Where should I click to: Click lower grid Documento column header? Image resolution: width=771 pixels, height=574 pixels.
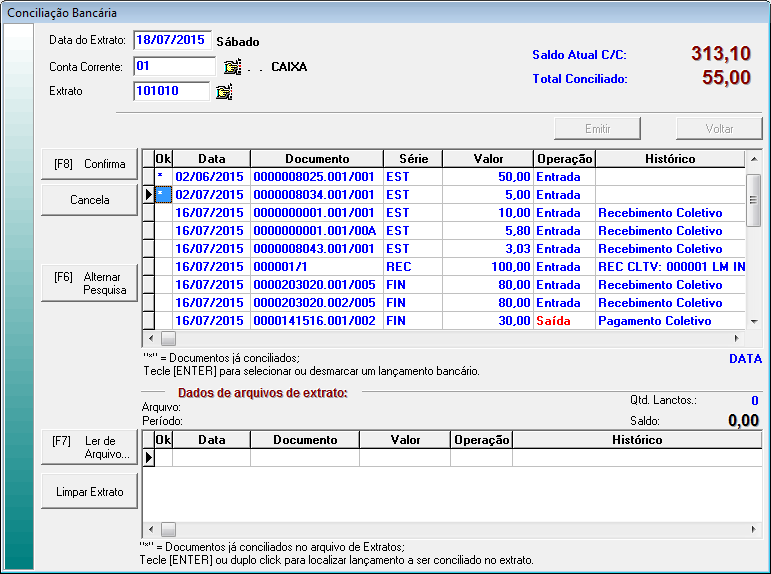click(x=305, y=440)
